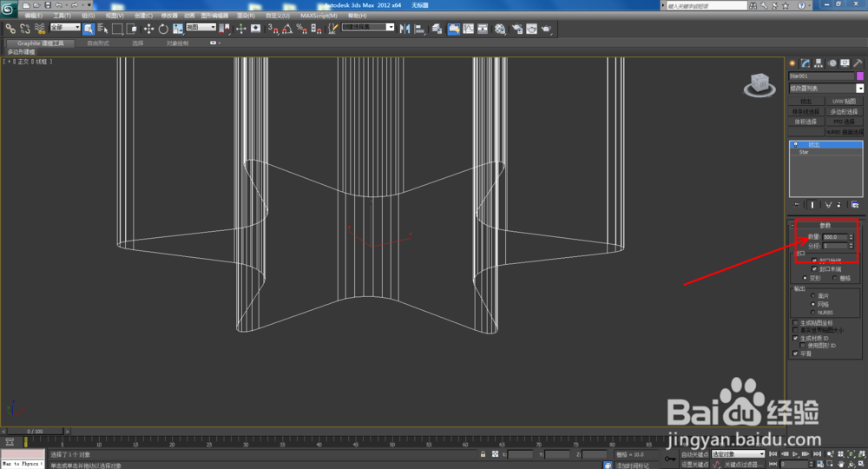Activate the Select and Rotate tool
This screenshot has height=469, width=868.
(163, 29)
